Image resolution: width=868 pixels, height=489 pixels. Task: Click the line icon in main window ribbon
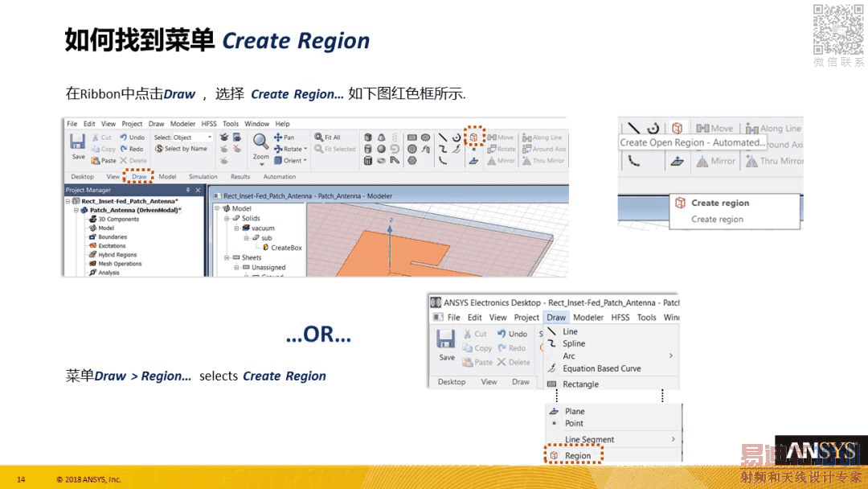point(443,138)
